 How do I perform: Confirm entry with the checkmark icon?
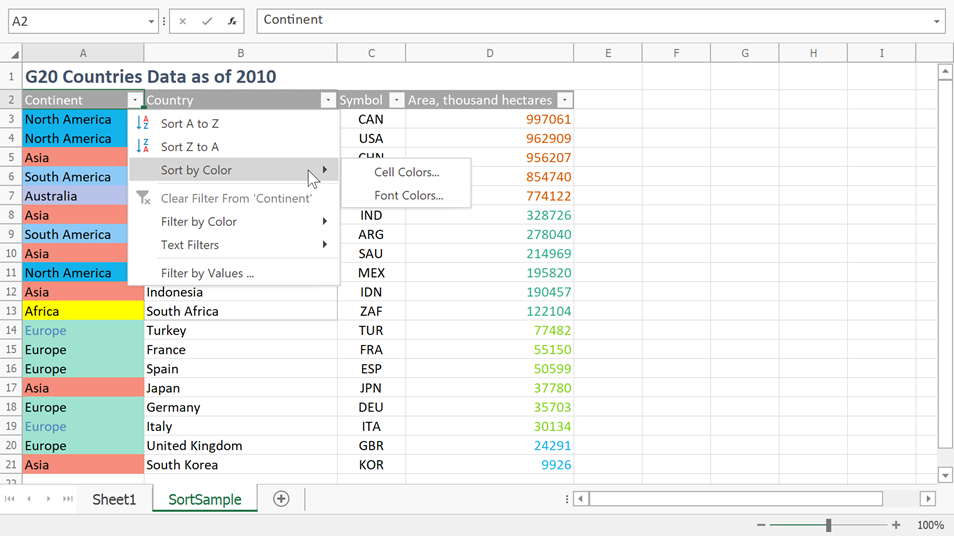(207, 21)
